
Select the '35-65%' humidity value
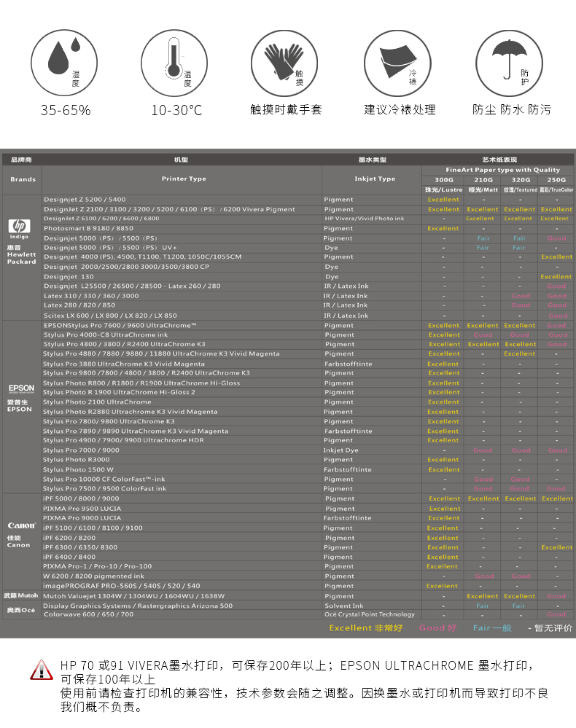pyautogui.click(x=66, y=111)
